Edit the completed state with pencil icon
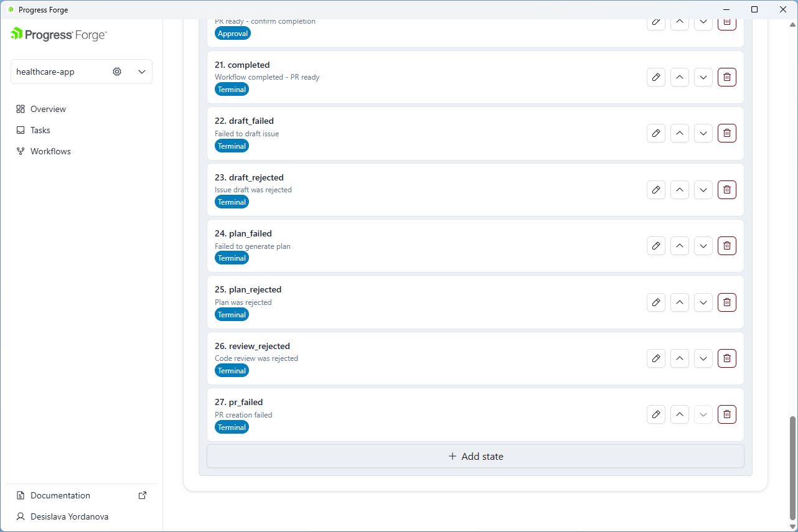Image resolution: width=798 pixels, height=532 pixels. 656,77
